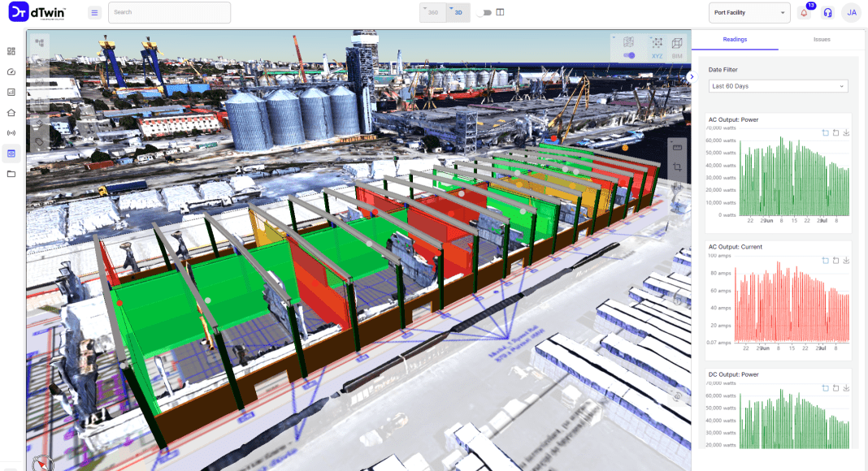Expand the Last 60 Days date filter

point(778,86)
